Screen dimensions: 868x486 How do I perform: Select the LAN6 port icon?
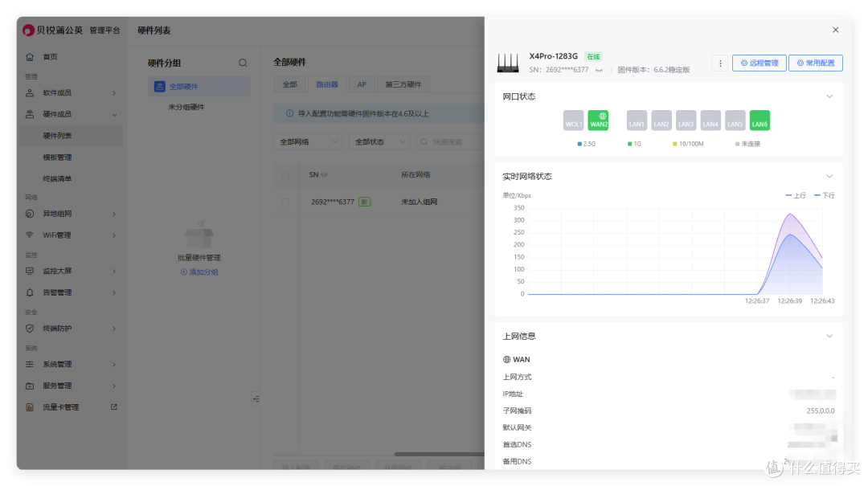coord(759,120)
